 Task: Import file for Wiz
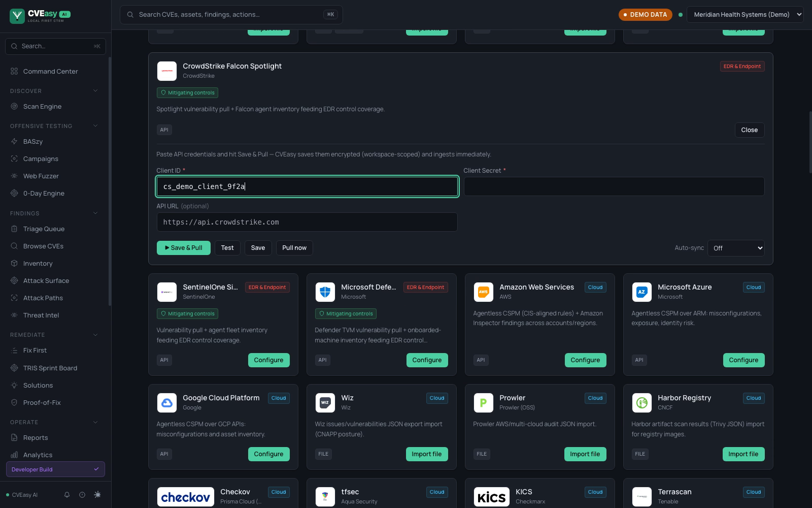click(427, 454)
